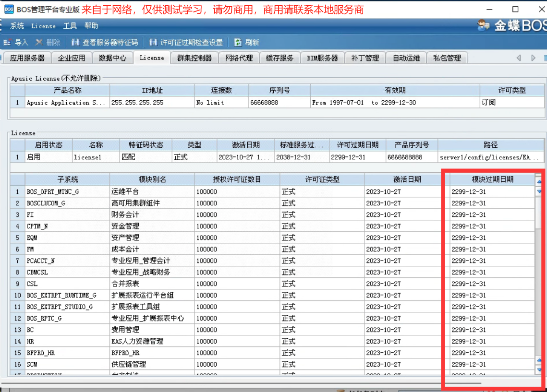Click the 2038-12-31 standard service date cell
The image size is (547, 392).
click(302, 157)
